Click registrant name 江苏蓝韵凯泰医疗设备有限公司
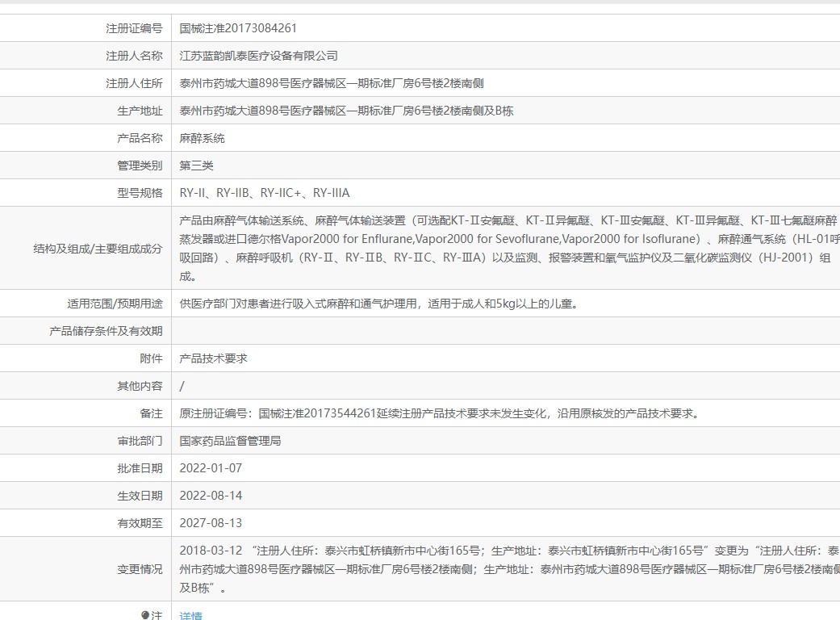The image size is (840, 620). [258, 56]
